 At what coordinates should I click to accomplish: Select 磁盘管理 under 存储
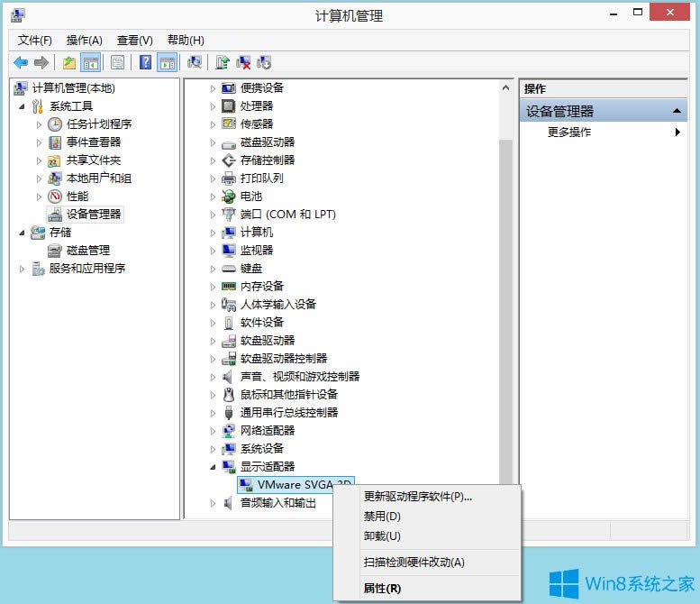87,250
